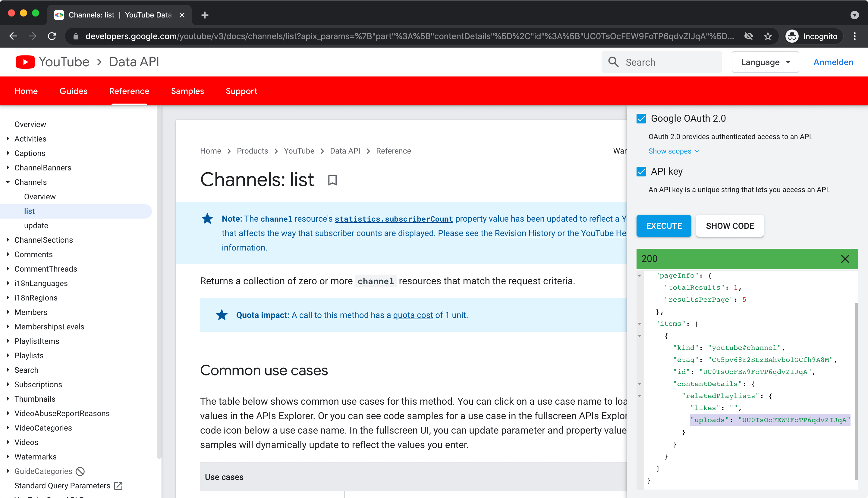Screen dimensions: 868x498
Task: Expand the Watermarks section
Action: click(8, 457)
